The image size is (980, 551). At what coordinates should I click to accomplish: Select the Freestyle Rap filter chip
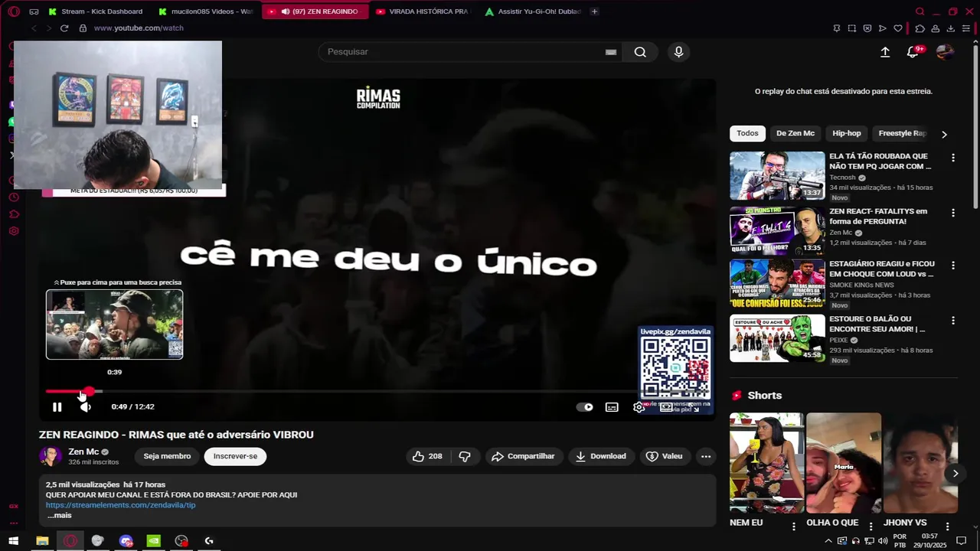(902, 133)
